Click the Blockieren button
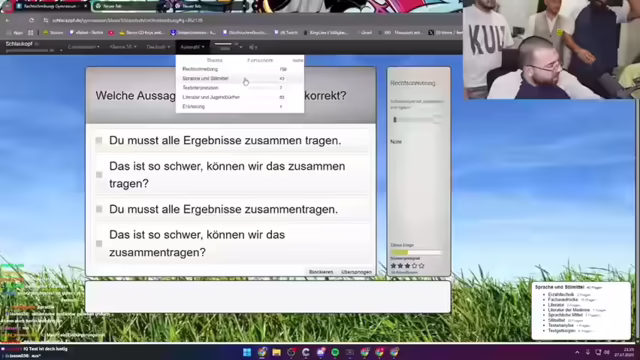The image size is (640, 360). click(x=321, y=272)
